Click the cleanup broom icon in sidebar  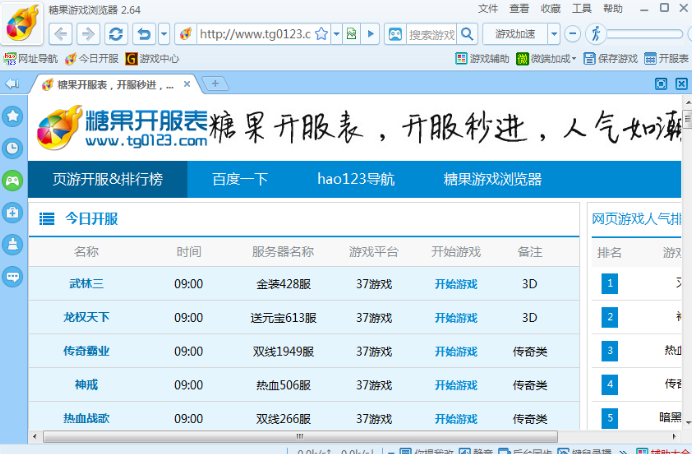coord(12,244)
